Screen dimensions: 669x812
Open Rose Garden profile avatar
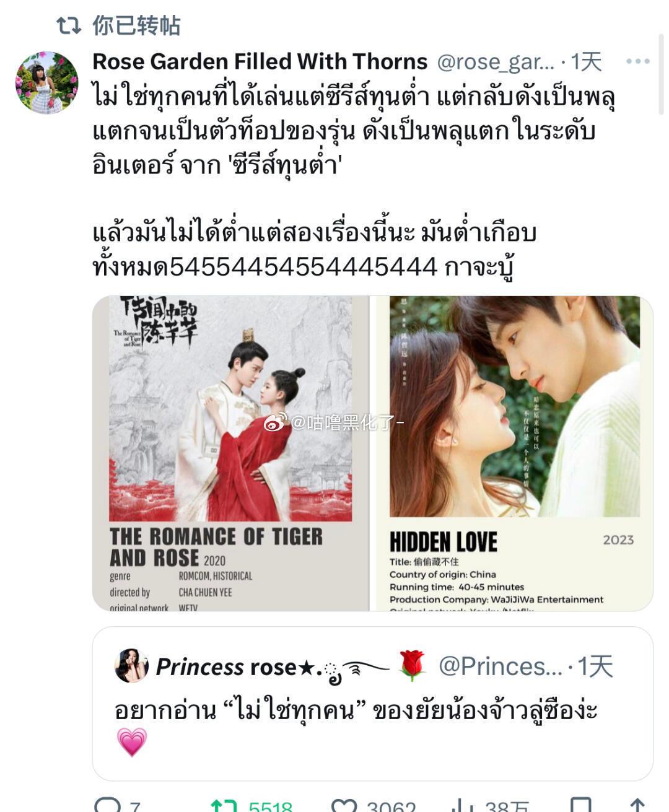pos(47,83)
